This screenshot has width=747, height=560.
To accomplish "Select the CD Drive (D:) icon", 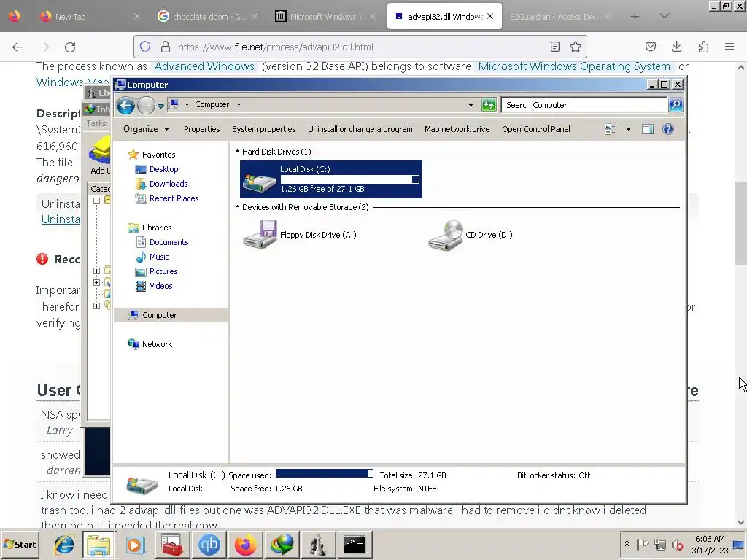I will tap(446, 235).
